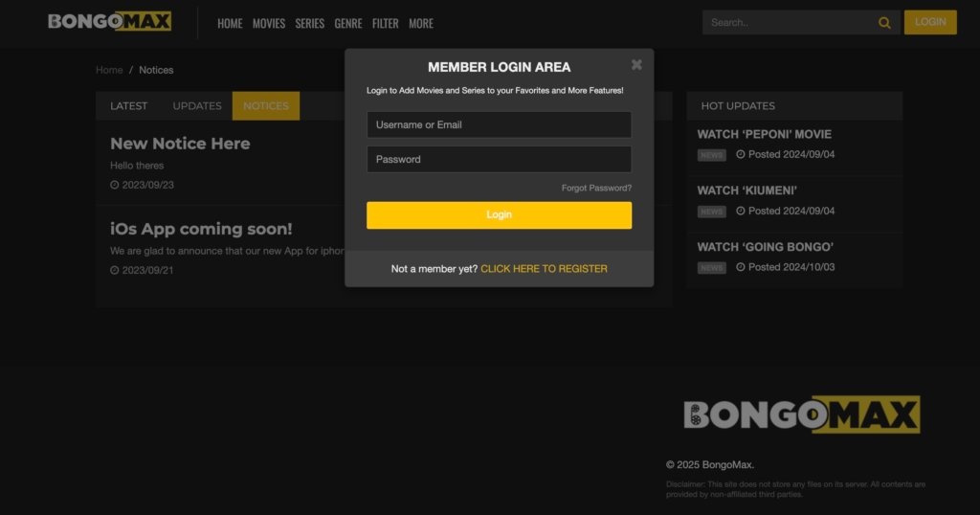Open the SERIES menu item
This screenshot has width=980, height=515.
(x=310, y=24)
